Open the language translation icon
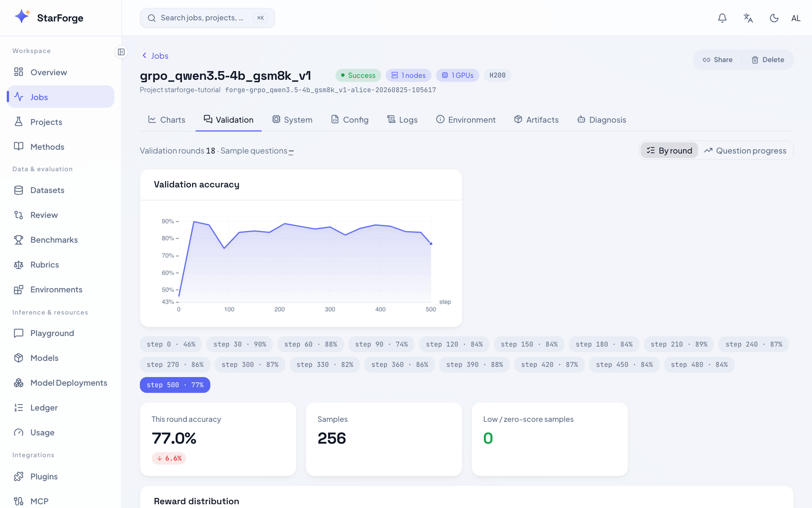812x508 pixels. click(748, 18)
